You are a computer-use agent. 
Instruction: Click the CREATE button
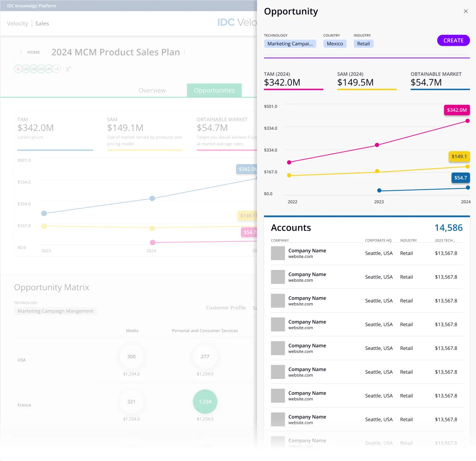(453, 40)
